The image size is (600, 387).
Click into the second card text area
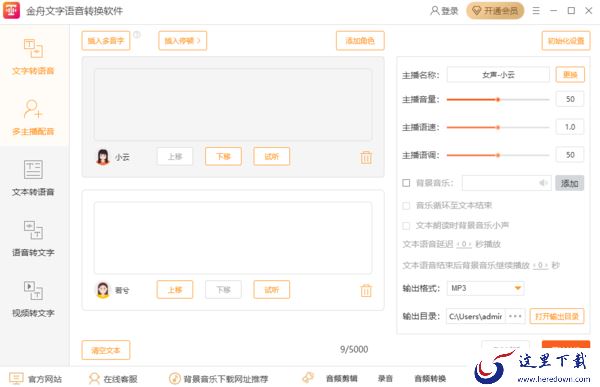[233, 238]
